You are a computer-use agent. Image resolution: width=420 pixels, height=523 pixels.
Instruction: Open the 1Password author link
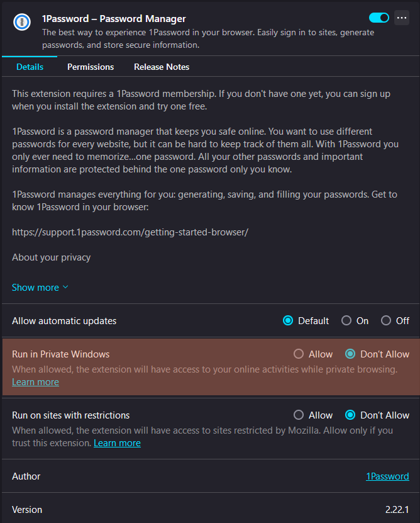(387, 476)
